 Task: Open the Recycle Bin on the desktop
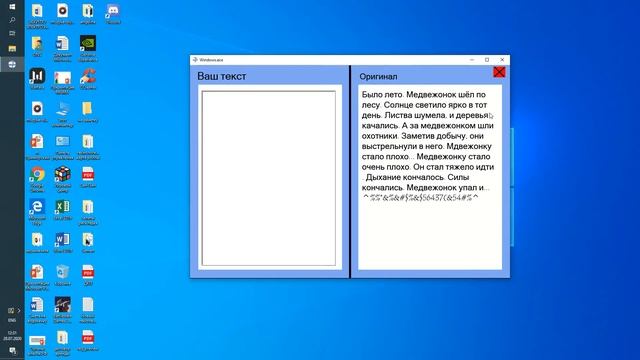[x=62, y=275]
